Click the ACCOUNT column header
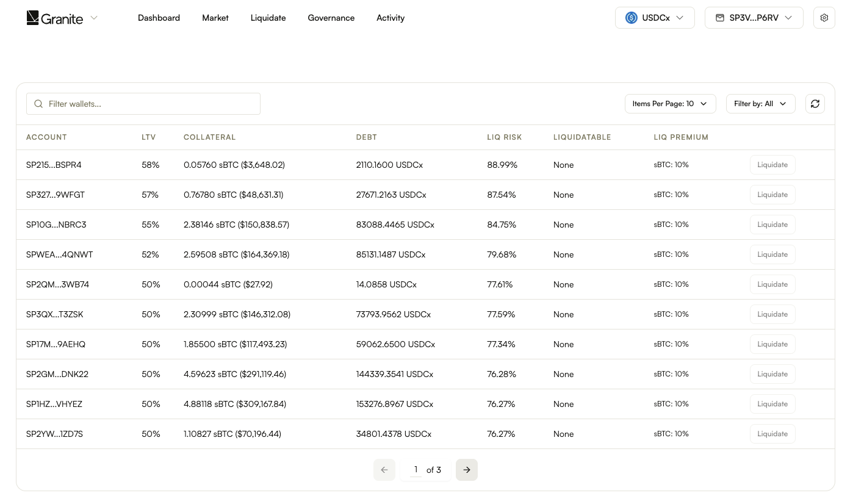853x504 pixels. coord(46,137)
